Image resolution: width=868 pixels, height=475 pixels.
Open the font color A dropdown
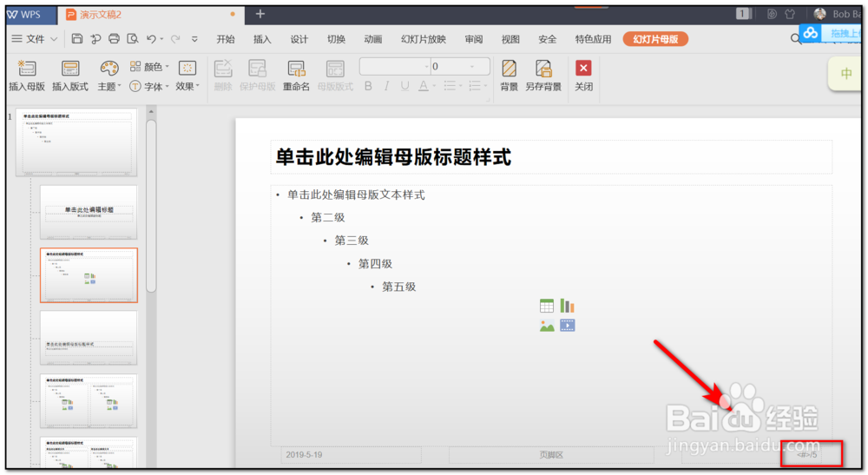click(x=434, y=86)
